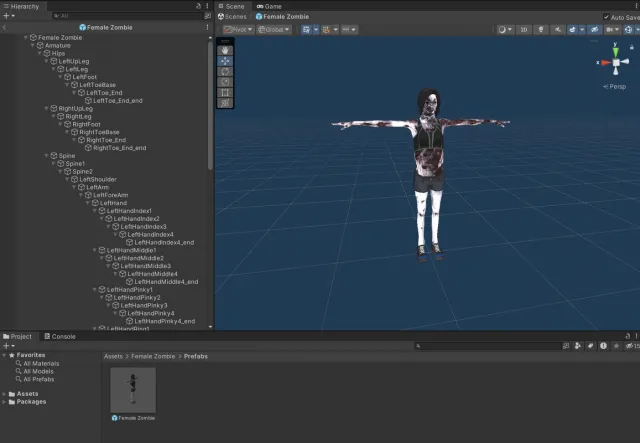Click Project panel search-by-type icon
Screen dimensions: 640x443
click(578, 346)
